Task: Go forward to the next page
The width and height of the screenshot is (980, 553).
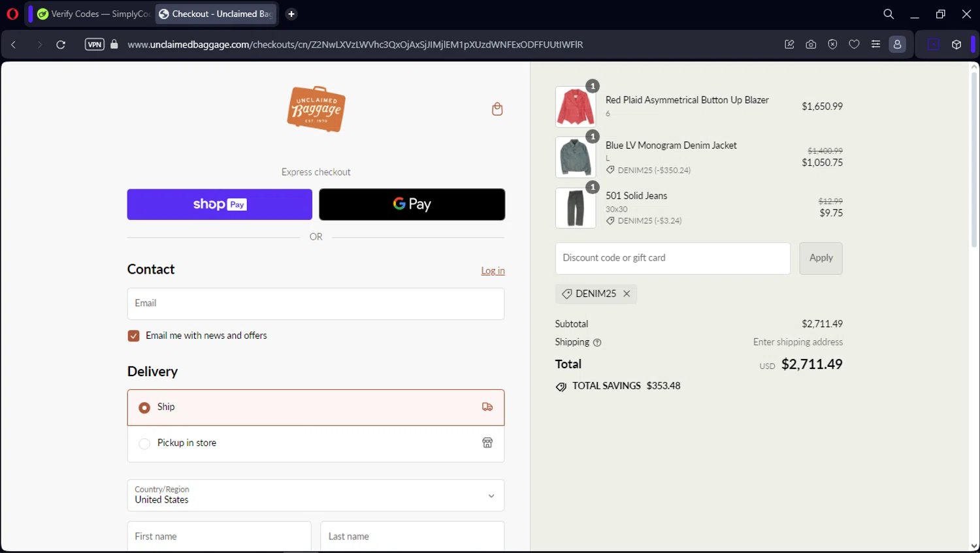Action: click(x=39, y=44)
